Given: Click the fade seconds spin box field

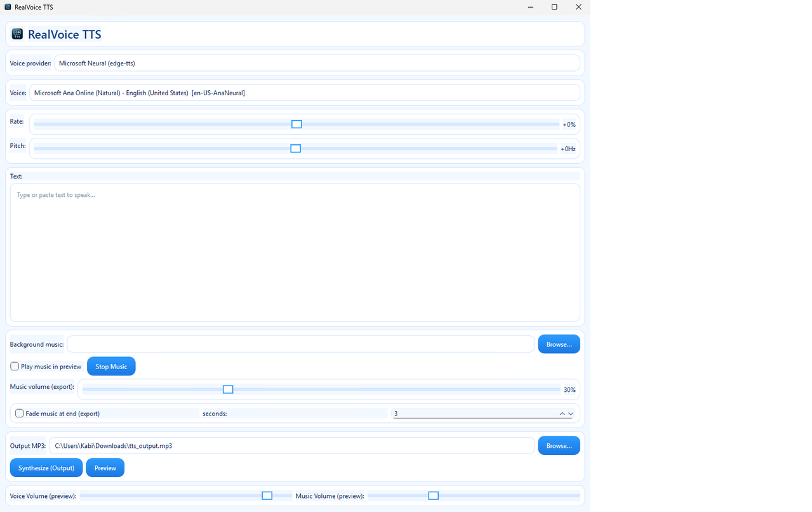Looking at the screenshot, I should click(474, 414).
